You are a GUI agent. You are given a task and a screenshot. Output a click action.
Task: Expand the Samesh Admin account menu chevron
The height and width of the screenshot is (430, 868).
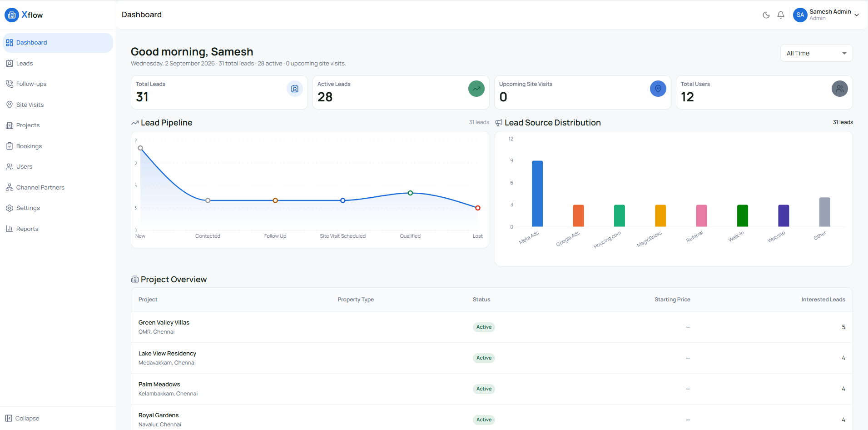tap(857, 15)
